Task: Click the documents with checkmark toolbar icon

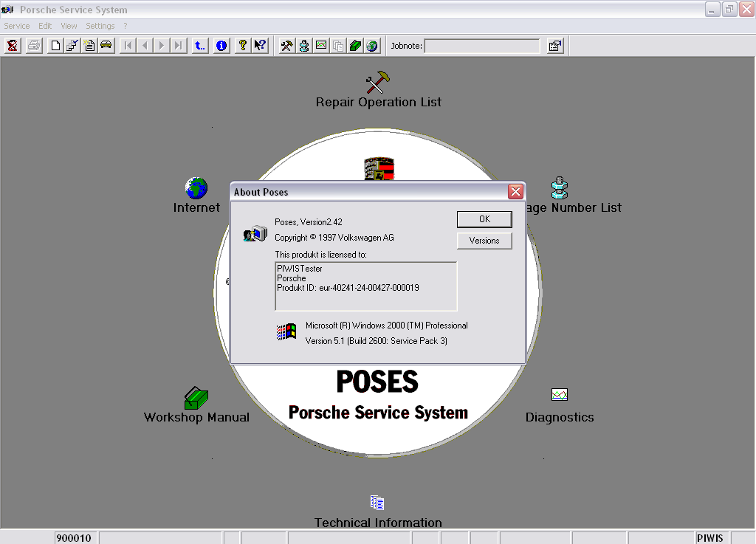Action: coord(72,46)
